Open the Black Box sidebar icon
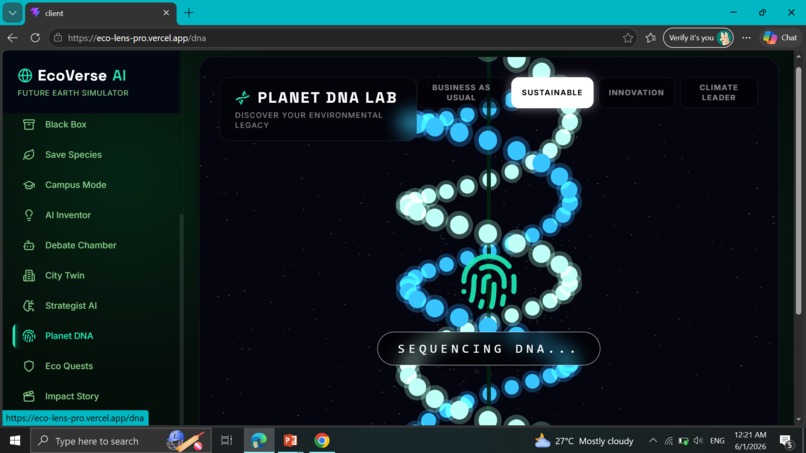This screenshot has width=806, height=453. [x=29, y=124]
